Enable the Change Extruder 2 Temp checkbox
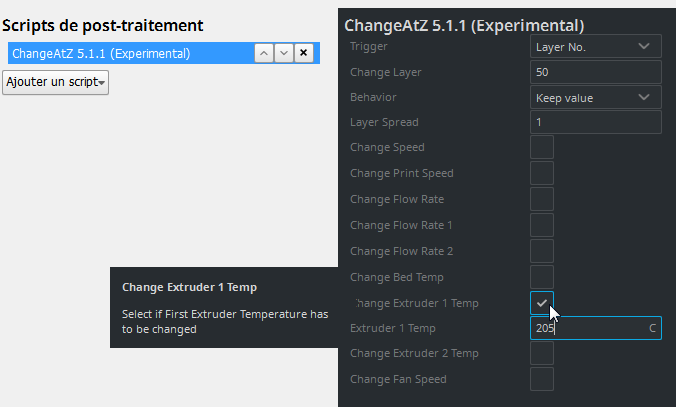This screenshot has height=407, width=676. 541,353
